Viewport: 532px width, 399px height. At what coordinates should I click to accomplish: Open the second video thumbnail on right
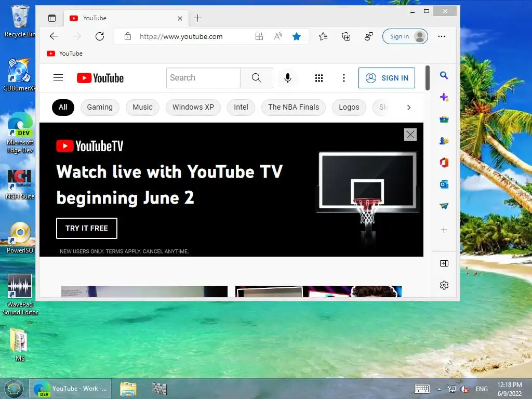coord(318,291)
